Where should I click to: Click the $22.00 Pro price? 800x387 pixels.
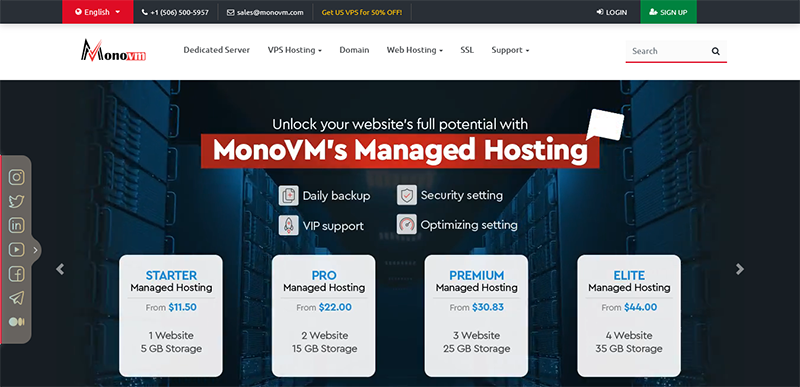coord(335,307)
